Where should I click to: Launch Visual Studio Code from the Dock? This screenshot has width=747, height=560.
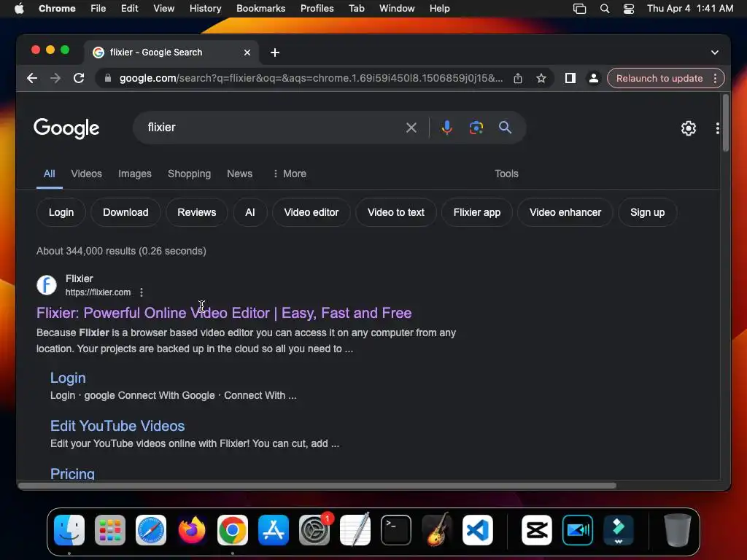pos(477,529)
